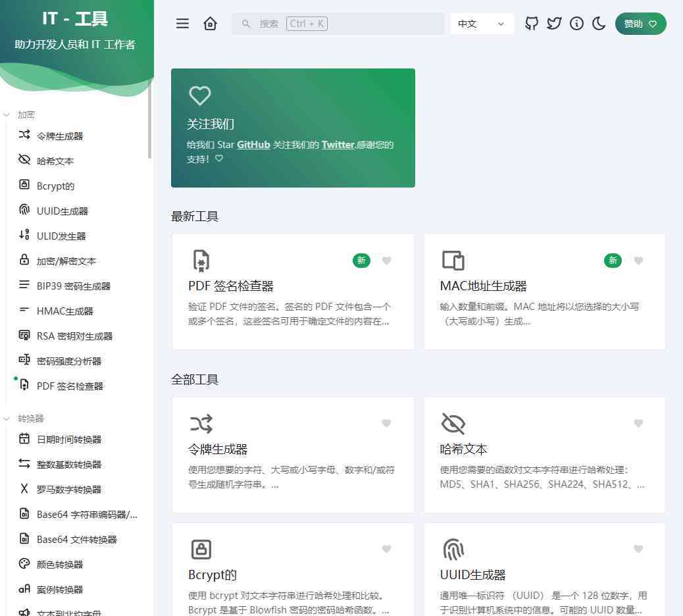Click the 密码强度分析器 sidebar icon

pos(24,360)
